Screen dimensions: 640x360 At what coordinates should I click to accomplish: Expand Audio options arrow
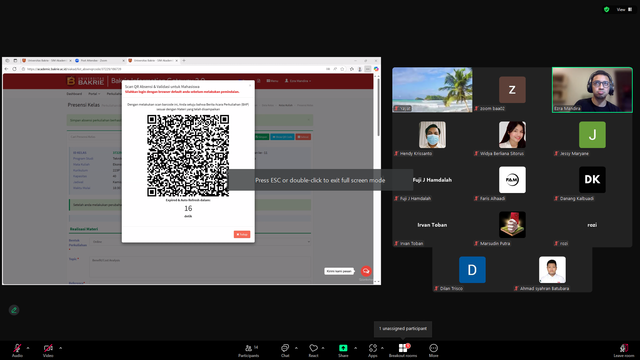tap(28, 348)
